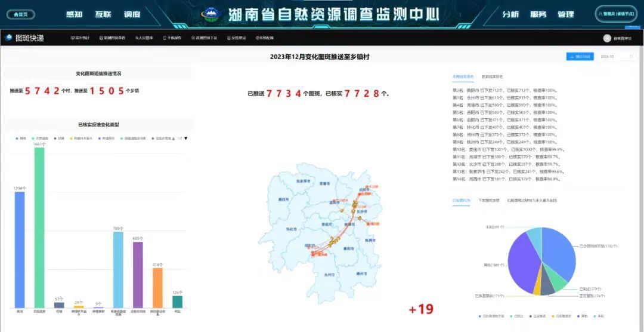
Task: Click the 首页 home button
Action: point(20,14)
